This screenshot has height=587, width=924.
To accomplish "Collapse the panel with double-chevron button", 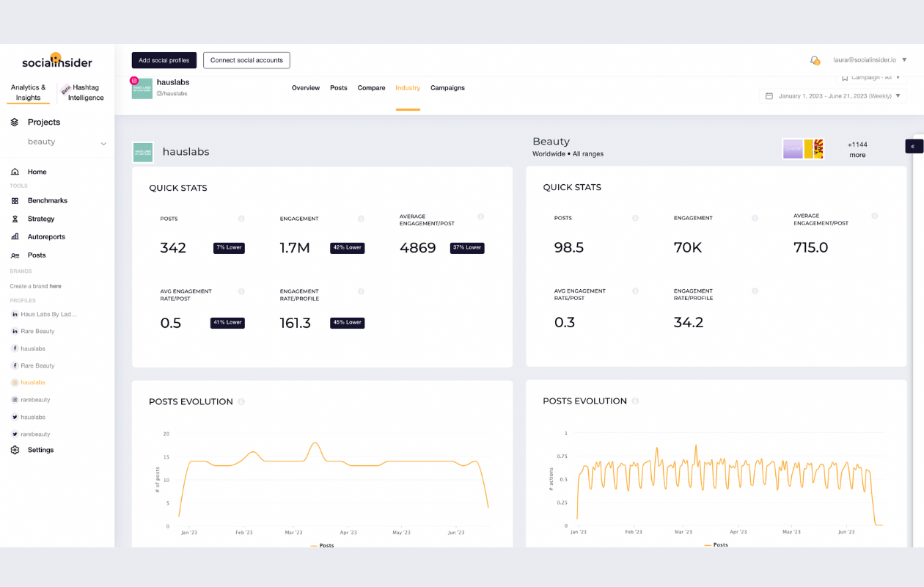I will point(914,147).
